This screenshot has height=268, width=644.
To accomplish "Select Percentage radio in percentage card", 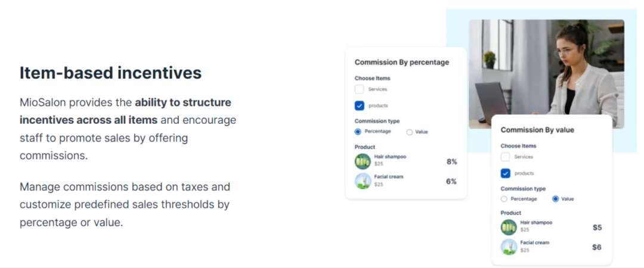I will pos(358,132).
